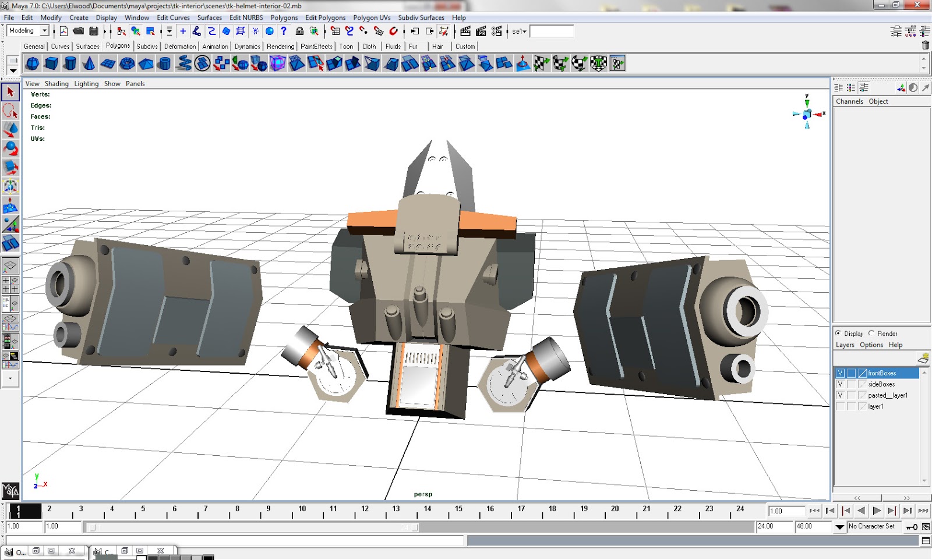Select the pasted__layer1 layer name
932x560 pixels.
coord(888,395)
